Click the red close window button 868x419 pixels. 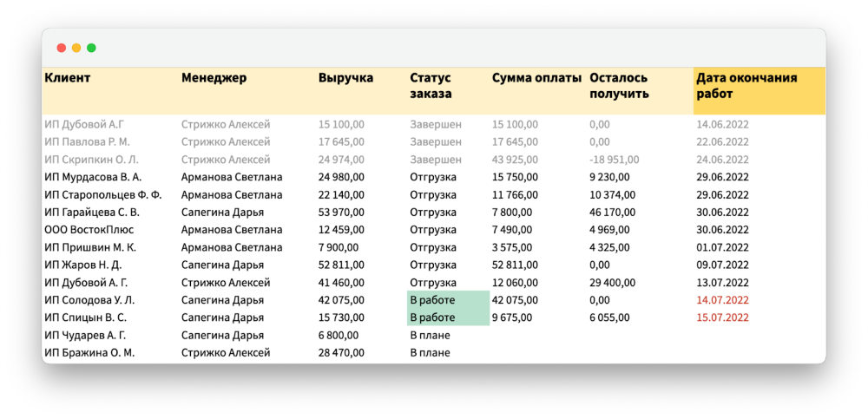(62, 49)
